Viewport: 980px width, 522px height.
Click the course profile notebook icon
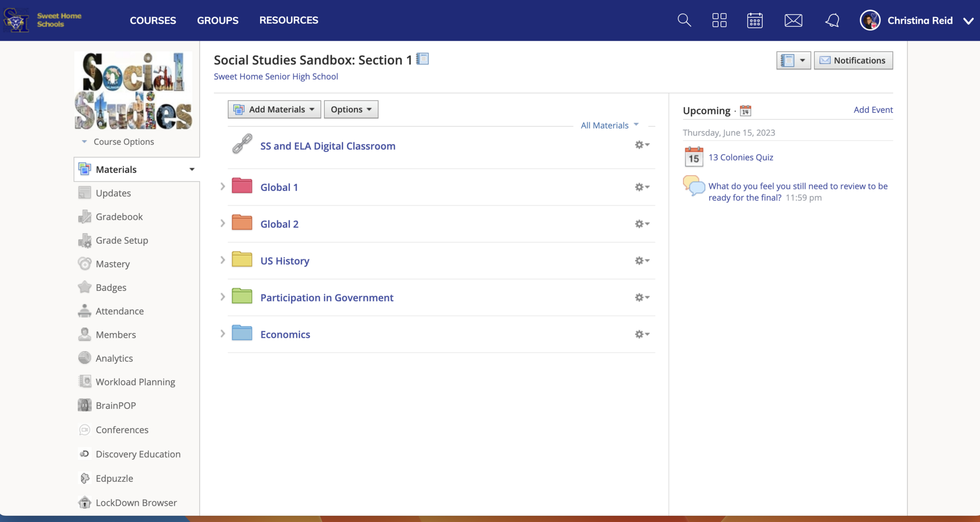click(423, 59)
